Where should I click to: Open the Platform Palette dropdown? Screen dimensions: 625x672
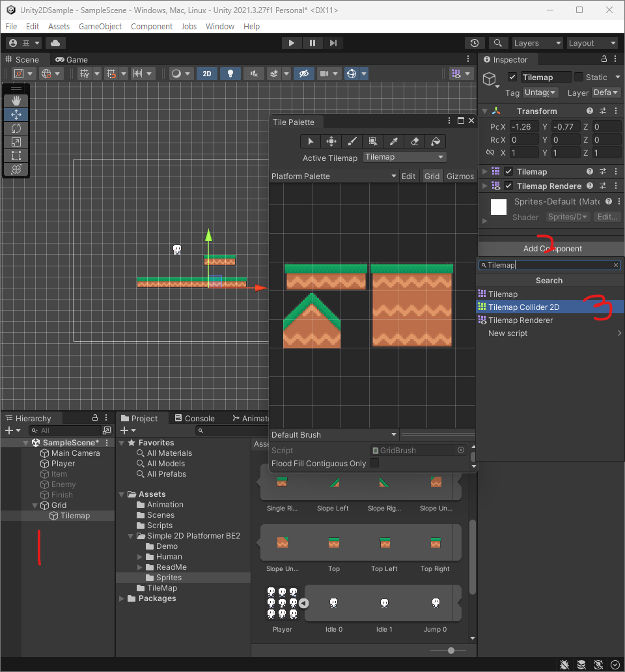click(333, 176)
